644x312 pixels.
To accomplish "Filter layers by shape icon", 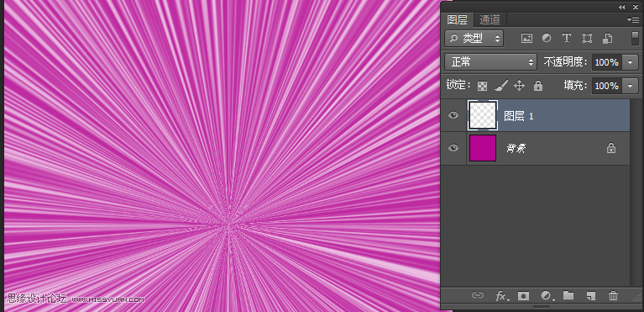I will 587,39.
